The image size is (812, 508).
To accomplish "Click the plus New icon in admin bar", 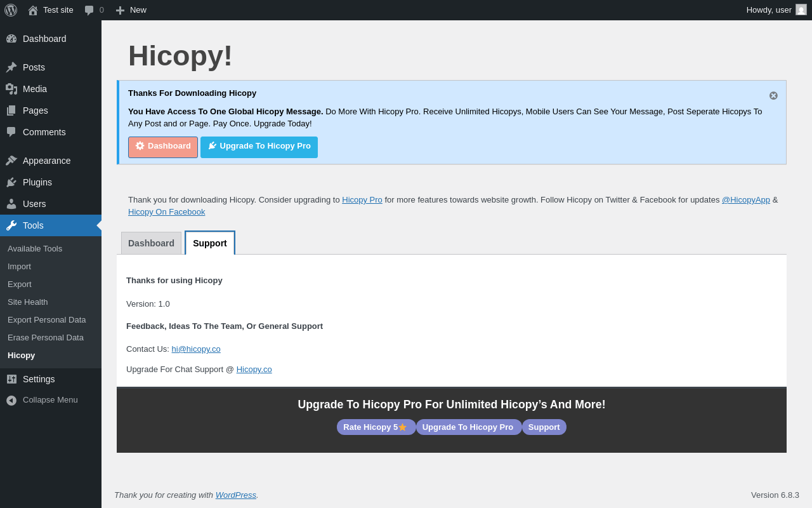I will click(x=120, y=10).
